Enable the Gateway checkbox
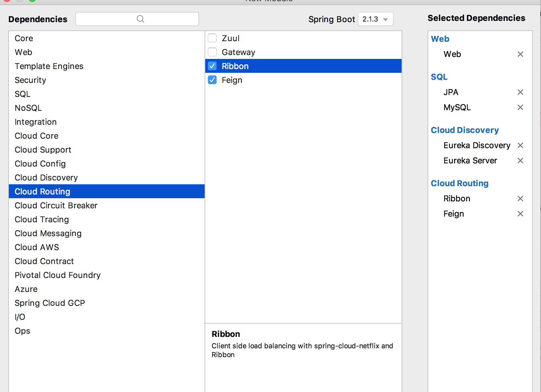This screenshot has width=541, height=392. click(x=212, y=52)
